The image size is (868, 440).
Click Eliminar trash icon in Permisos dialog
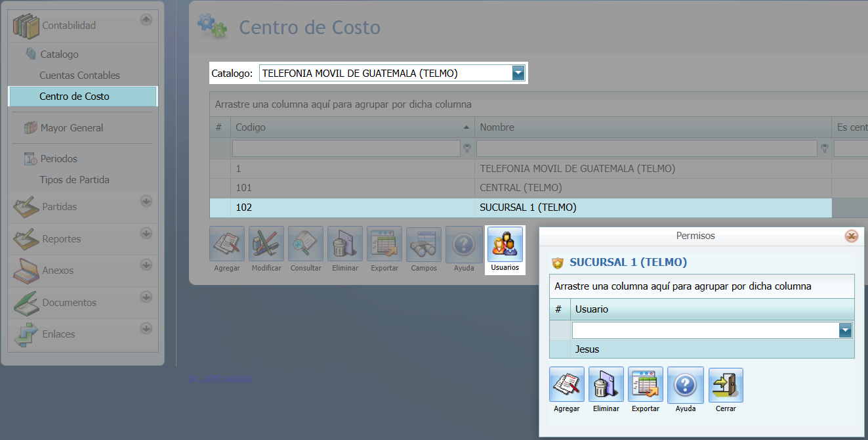tap(606, 385)
